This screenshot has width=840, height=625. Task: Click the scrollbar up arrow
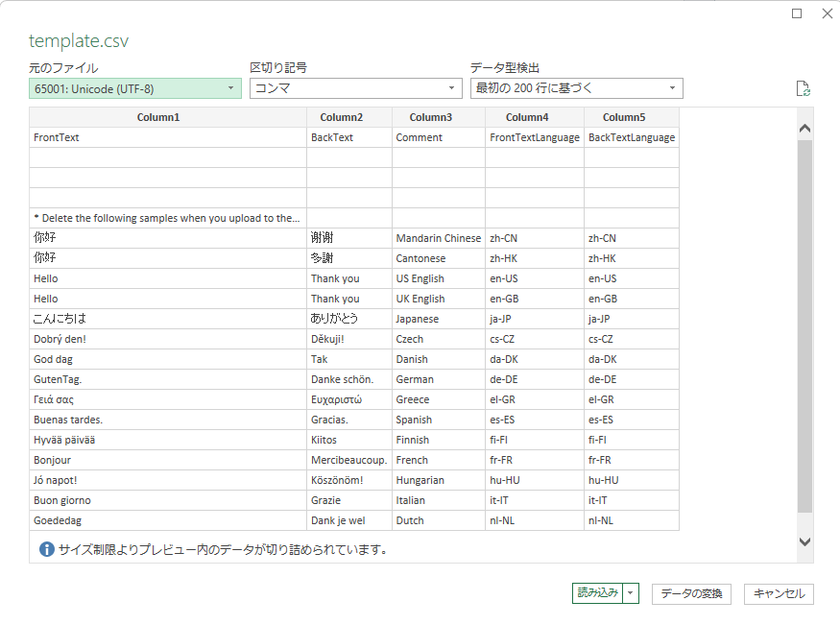pos(804,127)
